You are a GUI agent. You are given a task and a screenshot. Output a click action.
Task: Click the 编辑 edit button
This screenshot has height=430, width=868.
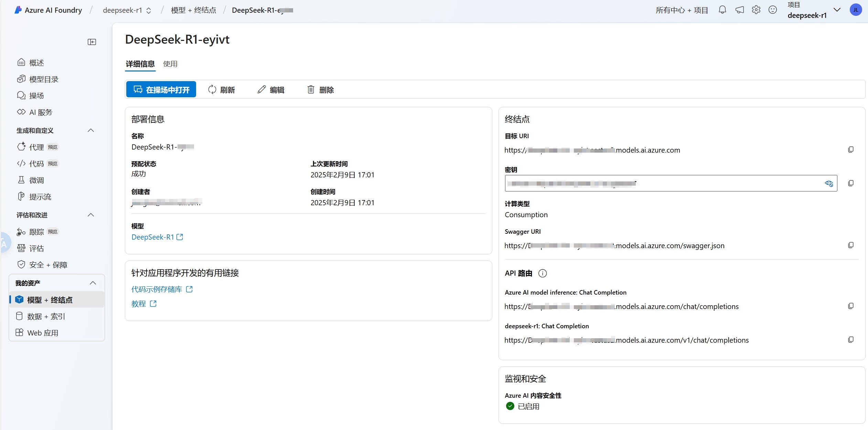[271, 90]
